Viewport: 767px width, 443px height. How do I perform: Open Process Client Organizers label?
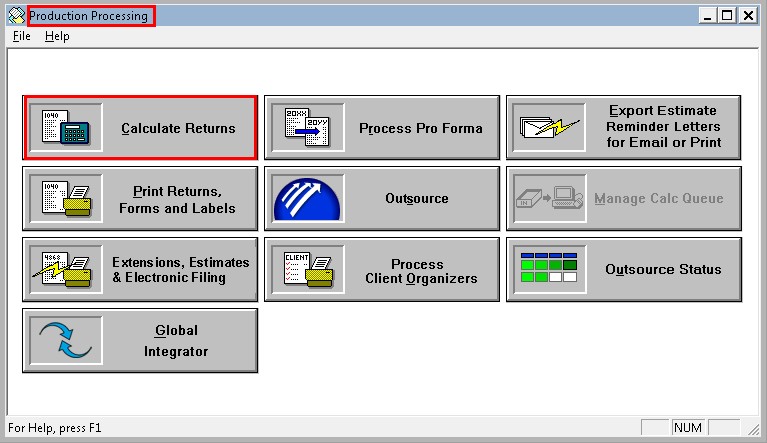point(421,271)
